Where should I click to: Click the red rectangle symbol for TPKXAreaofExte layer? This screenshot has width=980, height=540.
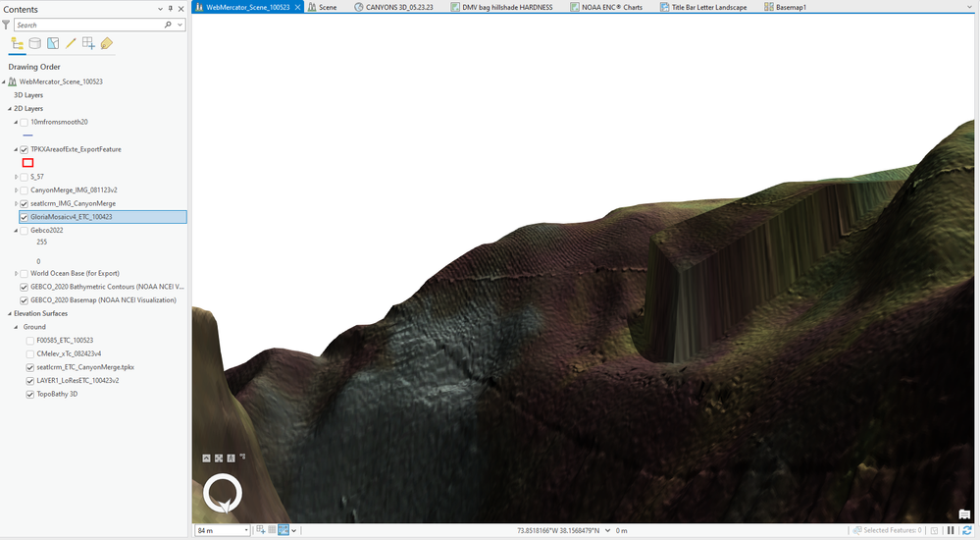tap(27, 163)
